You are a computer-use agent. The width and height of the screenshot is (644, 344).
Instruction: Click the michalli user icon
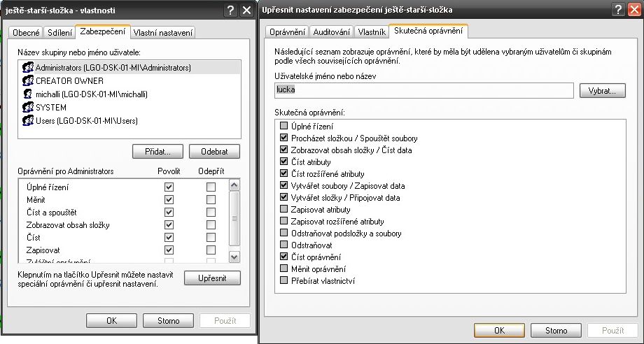pos(28,94)
